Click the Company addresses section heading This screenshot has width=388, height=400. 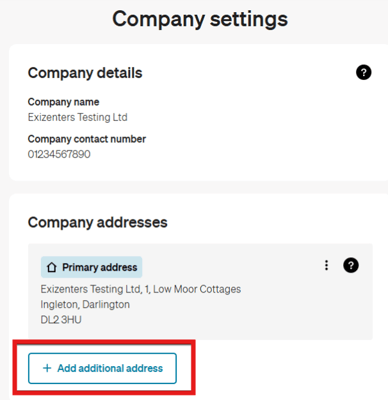(97, 222)
